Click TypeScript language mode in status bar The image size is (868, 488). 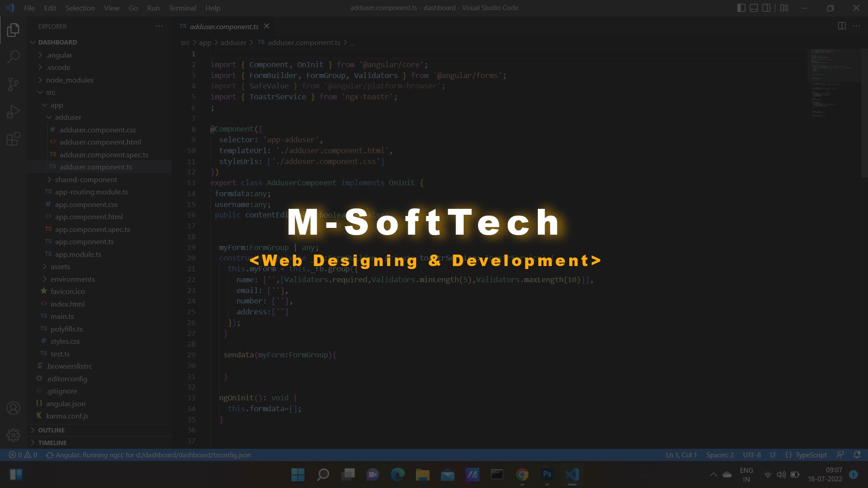click(810, 455)
